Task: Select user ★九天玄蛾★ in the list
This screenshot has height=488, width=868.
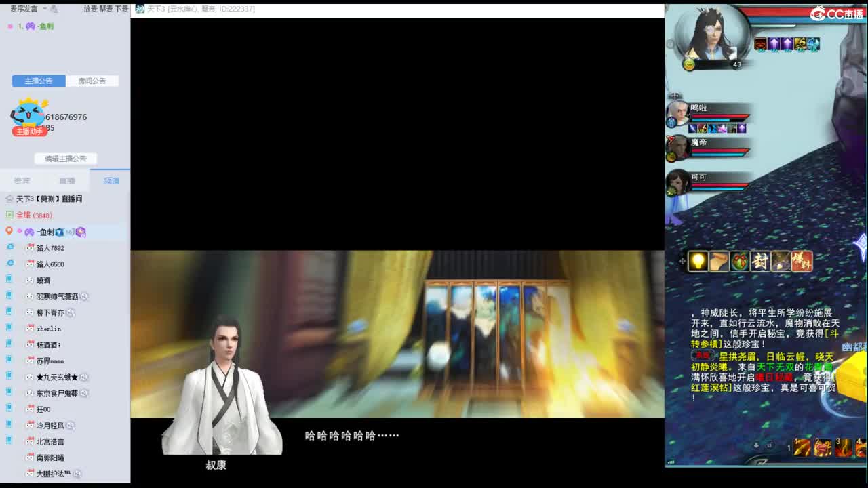Action: [57, 377]
